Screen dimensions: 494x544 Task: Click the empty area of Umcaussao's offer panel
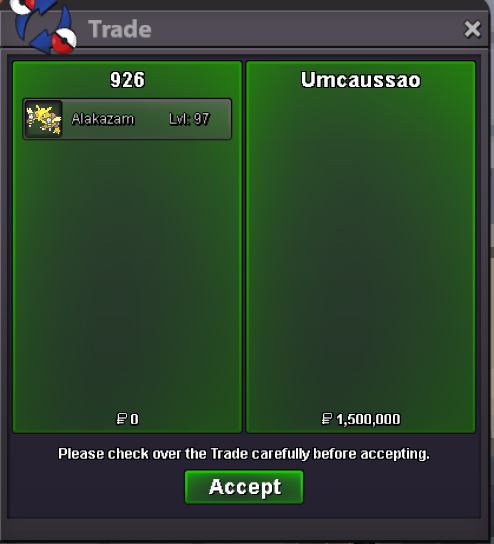[361, 250]
